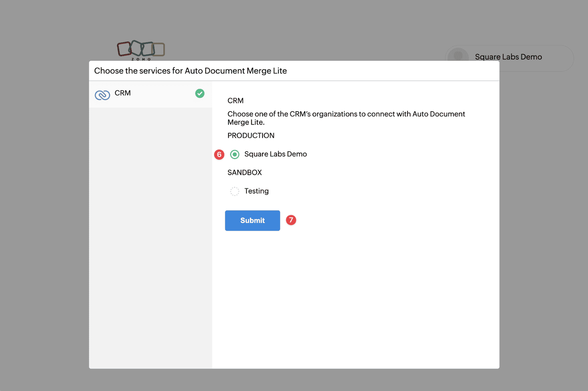The width and height of the screenshot is (588, 391).
Task: Click the 'Choose one of the CRM's organizations' description
Action: click(x=346, y=118)
